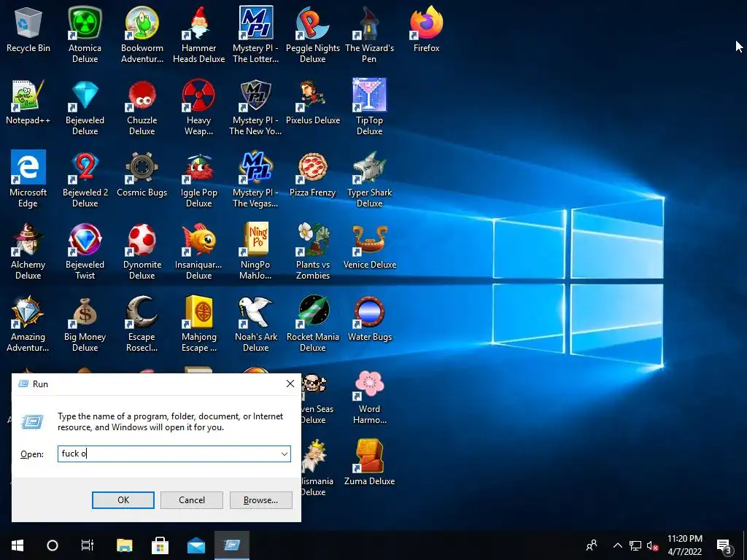The image size is (747, 560).
Task: Open the clock showing 11:20 PM
Action: pos(684,545)
